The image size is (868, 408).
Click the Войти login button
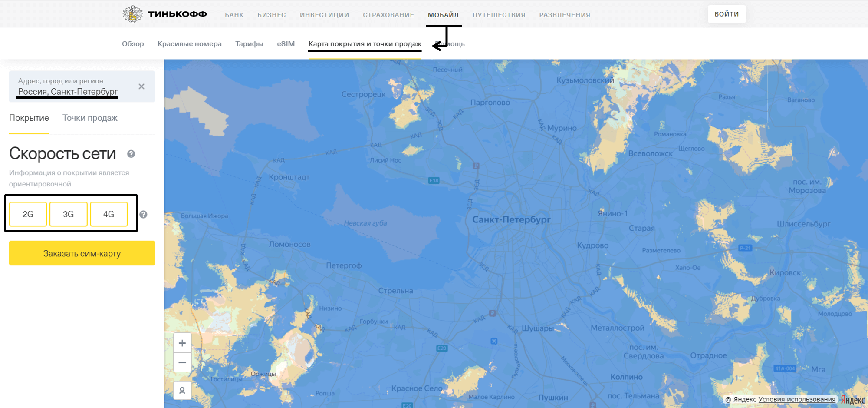pos(727,14)
